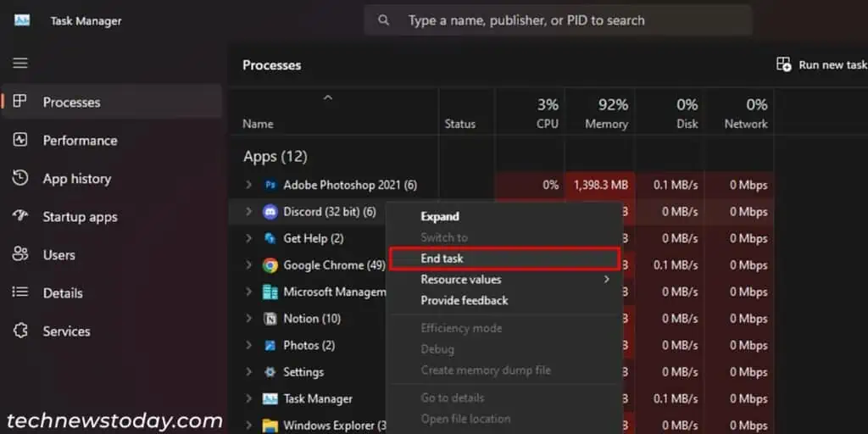Click the Windows Explorer folder icon
Screen dimensions: 868x434
pos(270,426)
